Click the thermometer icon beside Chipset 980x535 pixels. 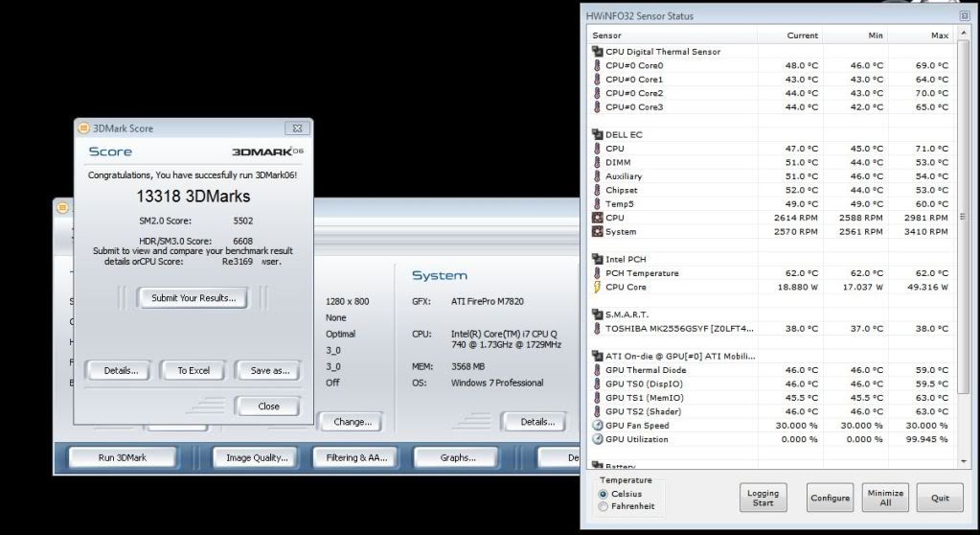(597, 190)
